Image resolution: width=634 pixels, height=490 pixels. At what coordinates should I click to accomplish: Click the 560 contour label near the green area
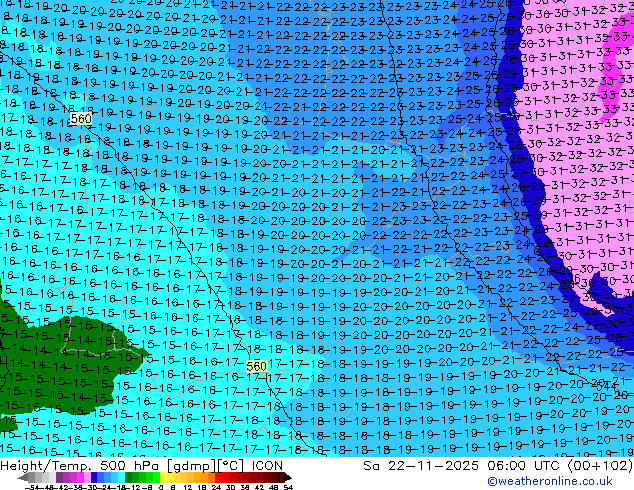(256, 366)
